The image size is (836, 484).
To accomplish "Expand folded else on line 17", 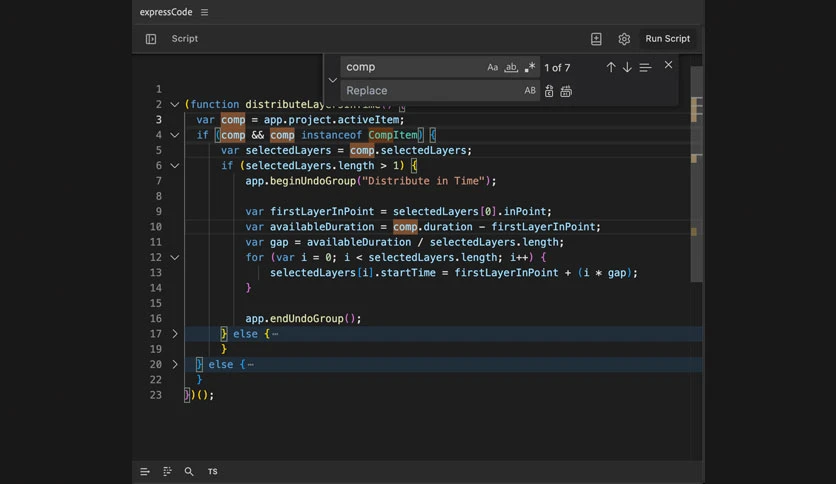I will point(174,334).
